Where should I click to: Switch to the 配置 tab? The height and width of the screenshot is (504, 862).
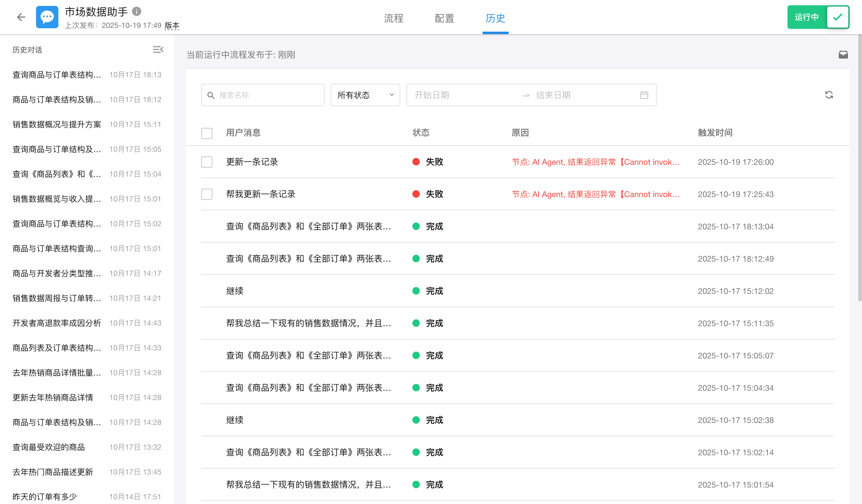[x=444, y=18]
